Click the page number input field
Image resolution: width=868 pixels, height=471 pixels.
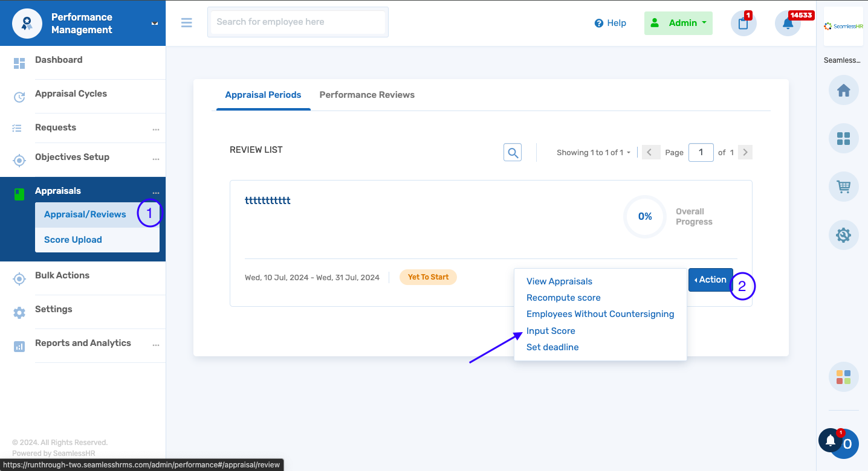(701, 152)
